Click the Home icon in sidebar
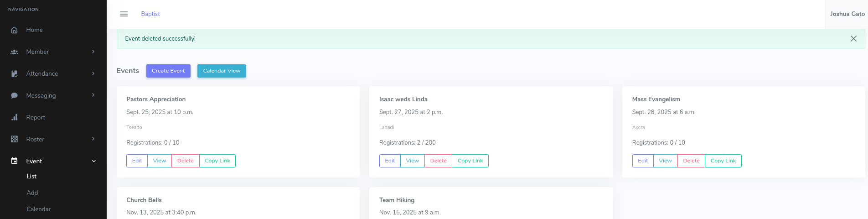Image resolution: width=868 pixels, height=219 pixels. [x=15, y=30]
